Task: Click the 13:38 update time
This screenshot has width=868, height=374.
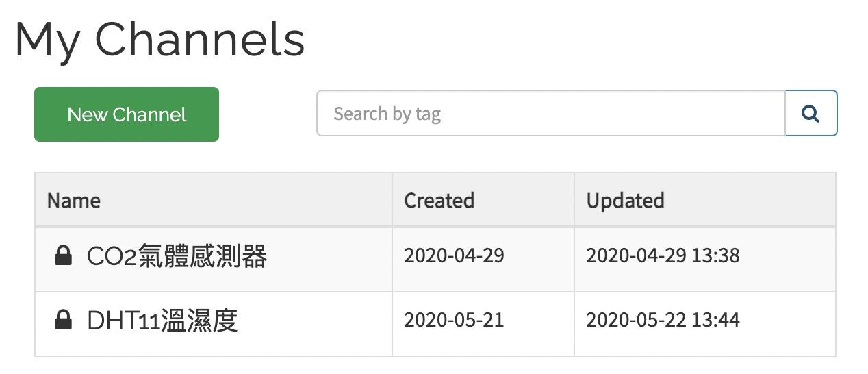Action: click(x=715, y=255)
